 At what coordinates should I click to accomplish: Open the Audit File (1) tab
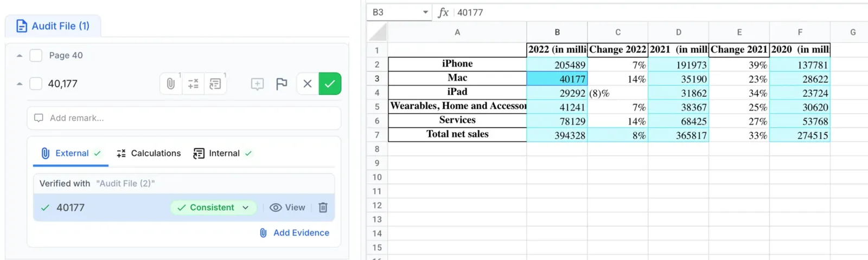pos(53,26)
